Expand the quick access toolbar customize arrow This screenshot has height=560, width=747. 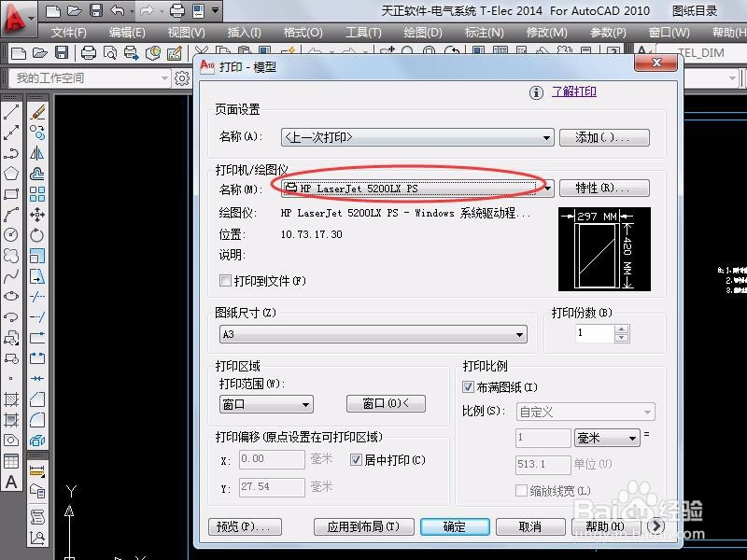click(x=216, y=10)
